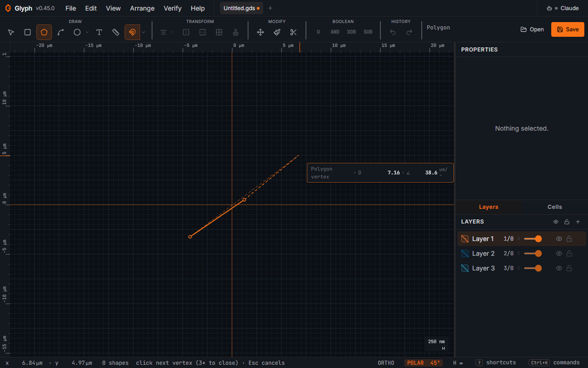Expand the circle tool dropdown arrow

87,32
